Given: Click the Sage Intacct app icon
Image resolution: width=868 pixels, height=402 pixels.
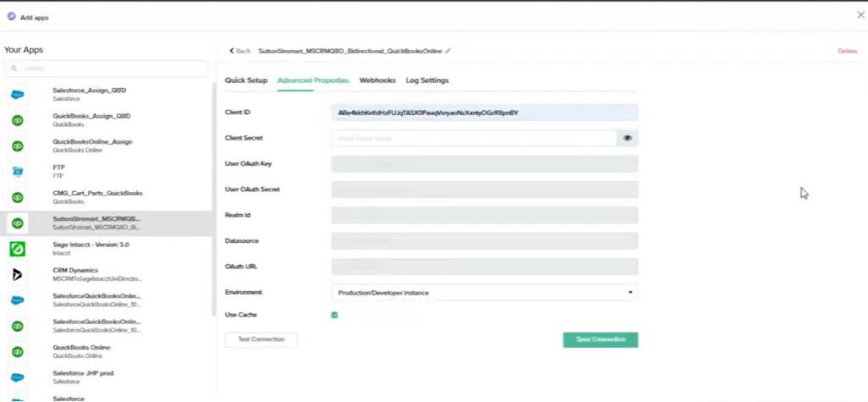Looking at the screenshot, I should (x=17, y=249).
